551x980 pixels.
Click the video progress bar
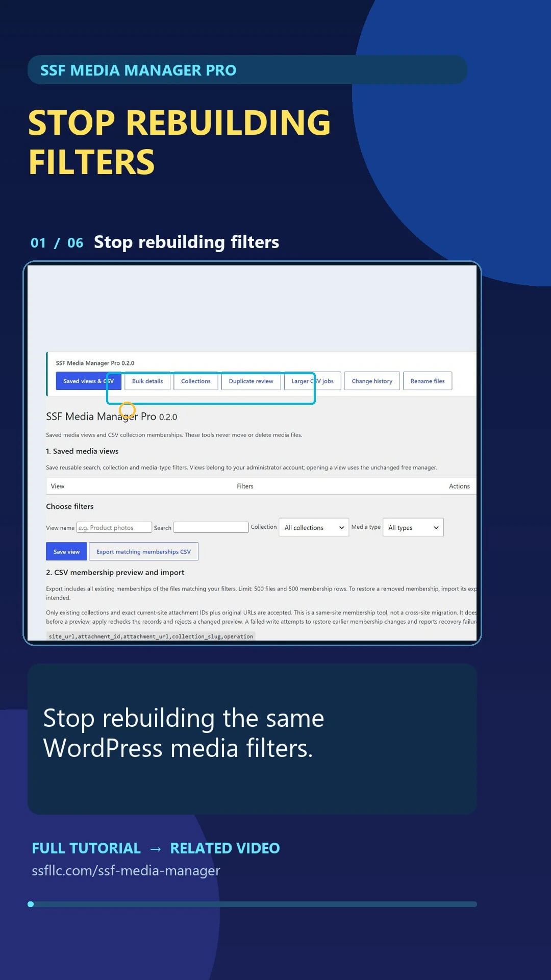[x=252, y=904]
